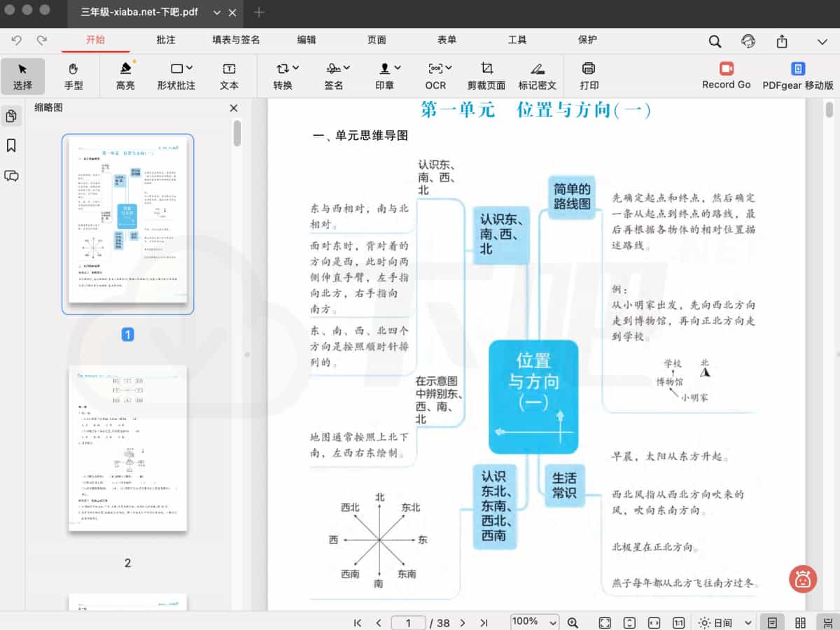This screenshot has height=630, width=840.
Task: Click the Highlight (高亮) tool icon
Action: tap(125, 69)
